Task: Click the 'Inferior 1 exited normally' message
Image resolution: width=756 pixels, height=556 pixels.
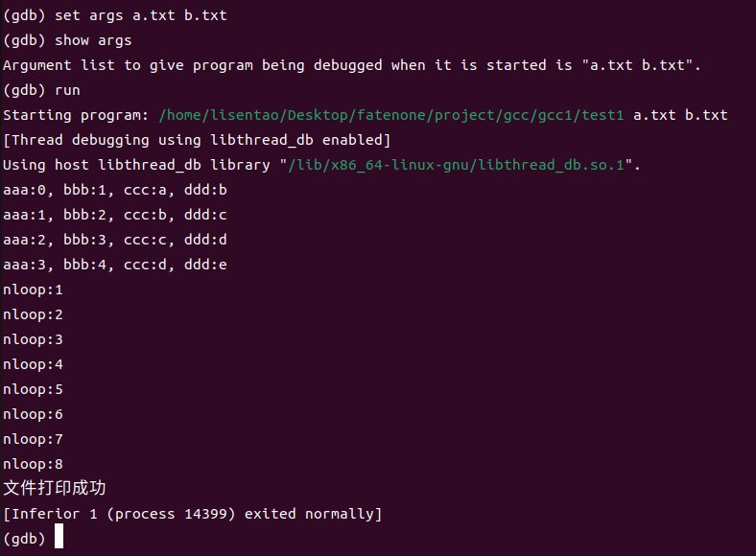Action: pyautogui.click(x=193, y=514)
